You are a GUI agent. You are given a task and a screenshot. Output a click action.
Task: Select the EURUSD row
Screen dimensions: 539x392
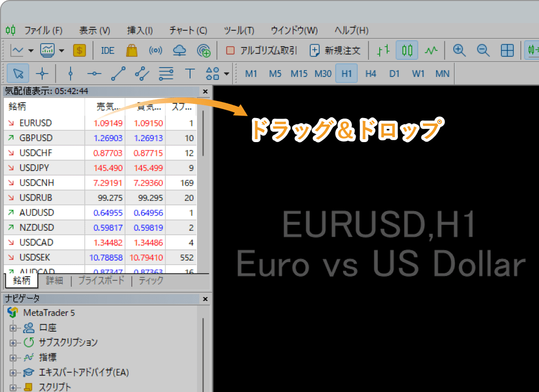click(100, 123)
